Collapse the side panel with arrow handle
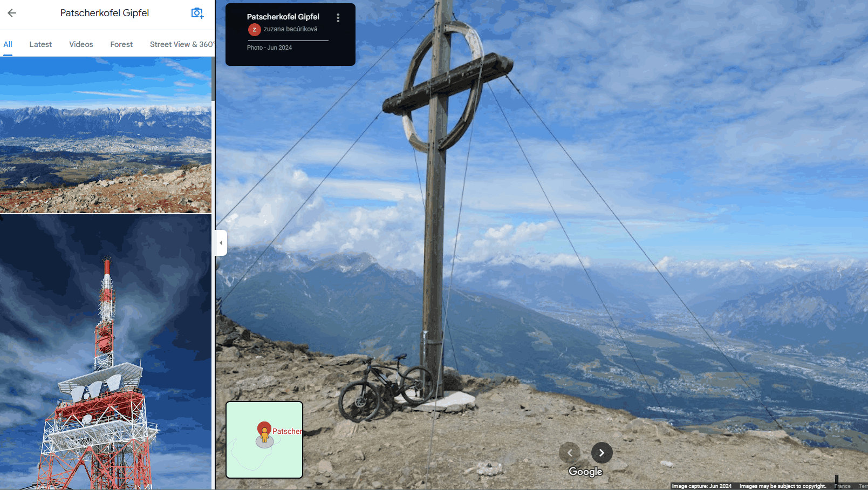The width and height of the screenshot is (868, 490). [x=221, y=243]
